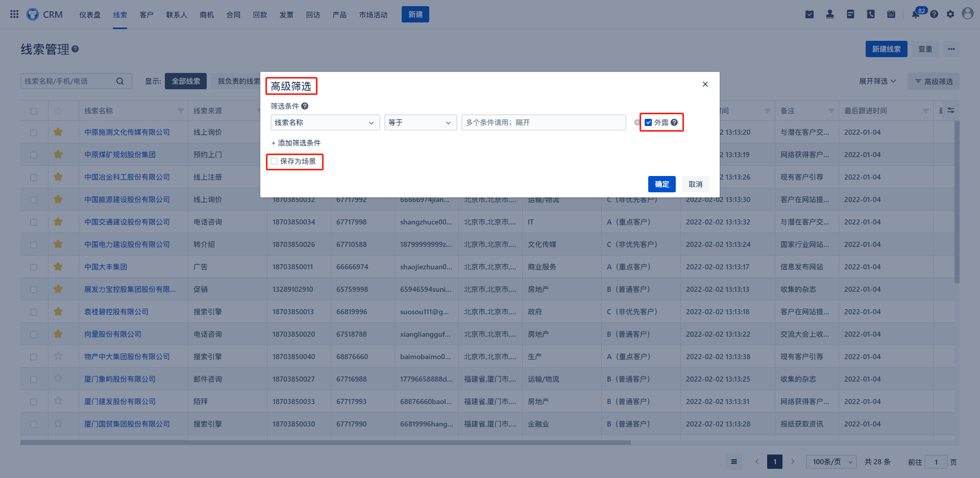This screenshot has height=478, width=980.
Task: Select row checkbox for 袁桂碧控股有限公司
Action: [x=34, y=312]
